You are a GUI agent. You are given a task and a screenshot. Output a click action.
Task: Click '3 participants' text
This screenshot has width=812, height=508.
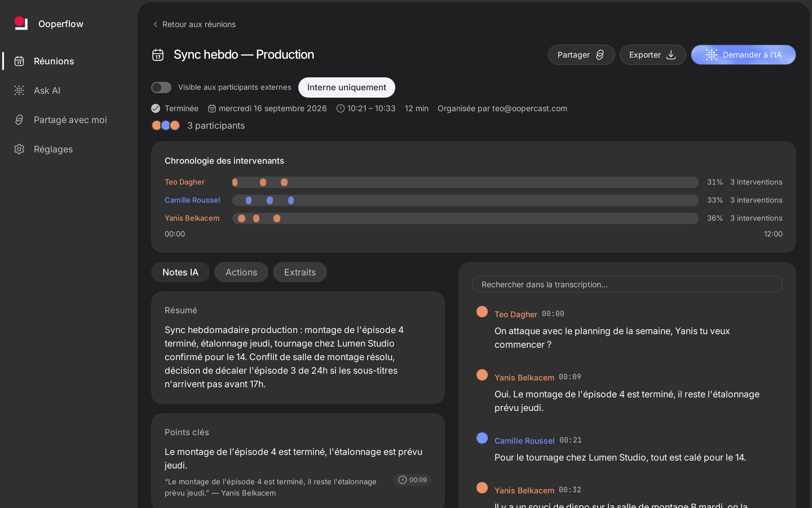(x=216, y=126)
